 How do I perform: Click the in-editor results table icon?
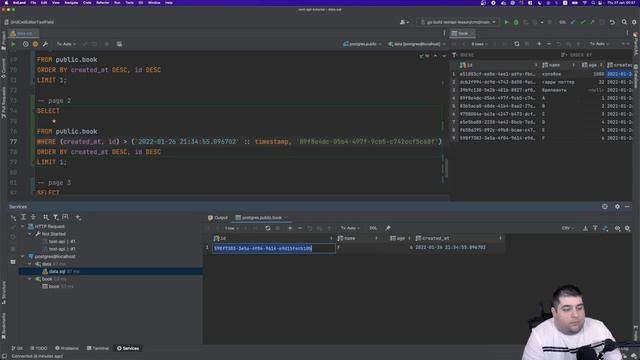click(119, 44)
